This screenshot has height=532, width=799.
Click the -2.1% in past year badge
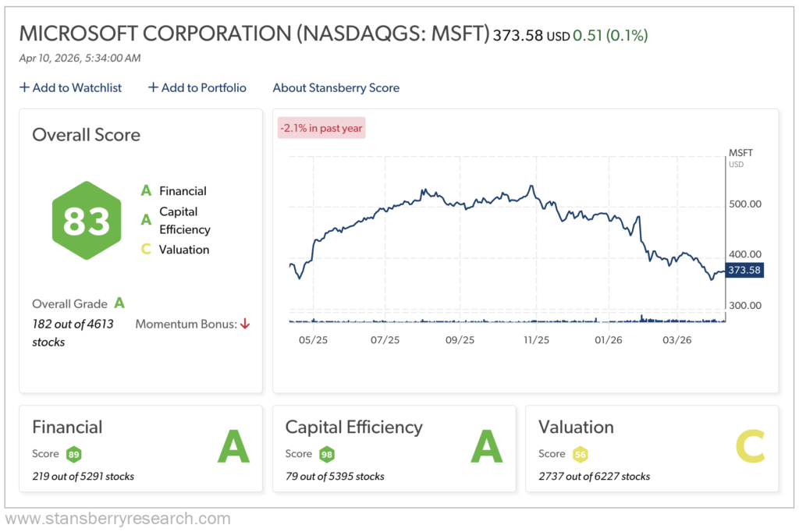[321, 128]
